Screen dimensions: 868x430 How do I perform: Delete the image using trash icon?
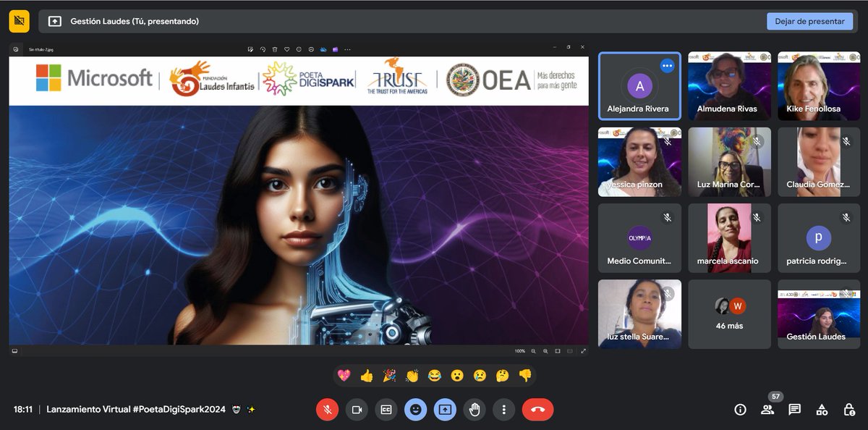(273, 49)
